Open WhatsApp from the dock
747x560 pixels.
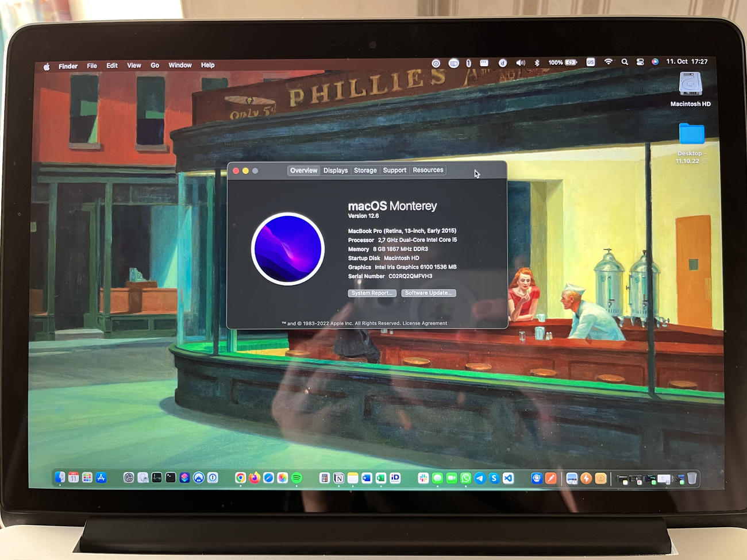click(465, 478)
